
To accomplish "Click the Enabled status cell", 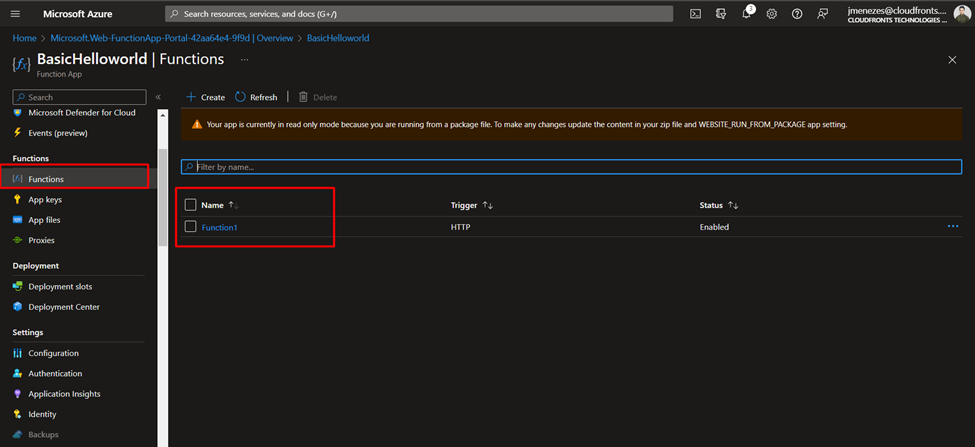I will (x=714, y=227).
